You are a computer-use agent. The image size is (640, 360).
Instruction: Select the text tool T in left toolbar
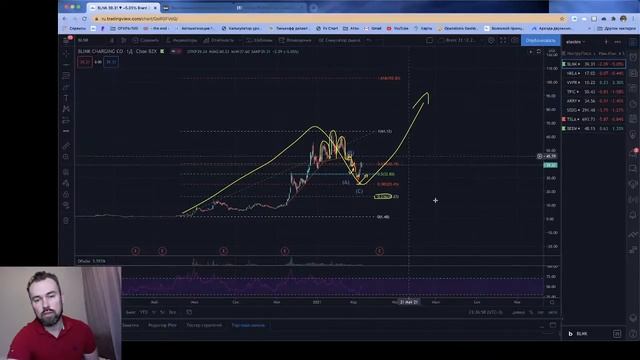click(x=66, y=98)
